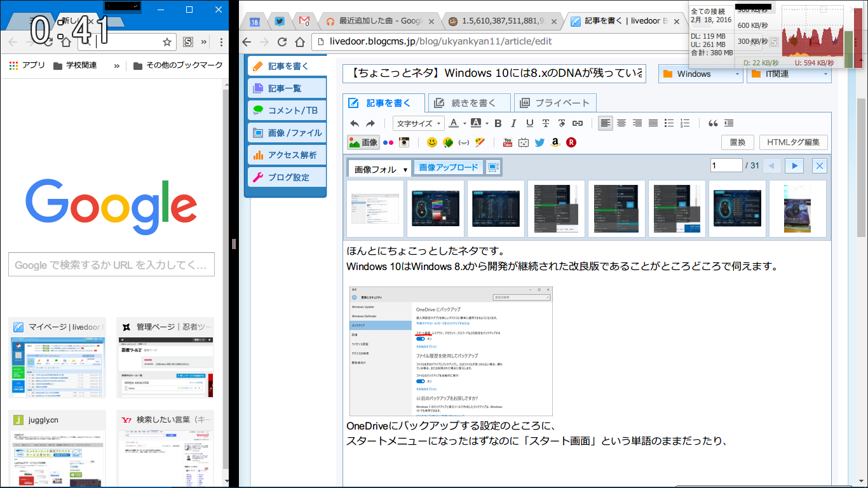Click the 画像アップロード upload button
This screenshot has width=868, height=488.
tap(449, 167)
